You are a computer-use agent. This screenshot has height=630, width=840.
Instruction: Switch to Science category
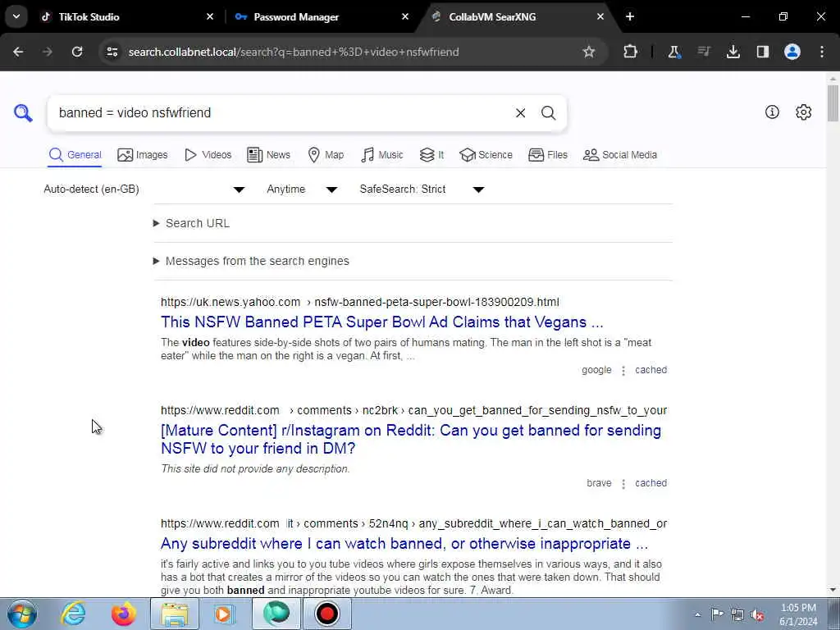(486, 155)
